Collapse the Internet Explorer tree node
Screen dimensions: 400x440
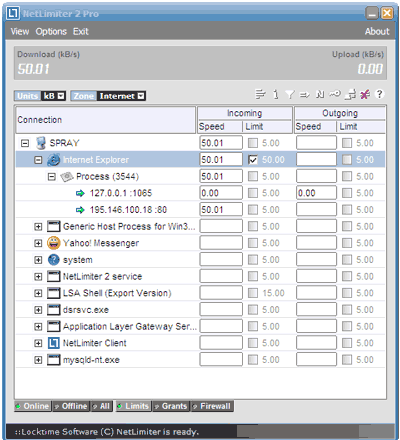point(38,160)
